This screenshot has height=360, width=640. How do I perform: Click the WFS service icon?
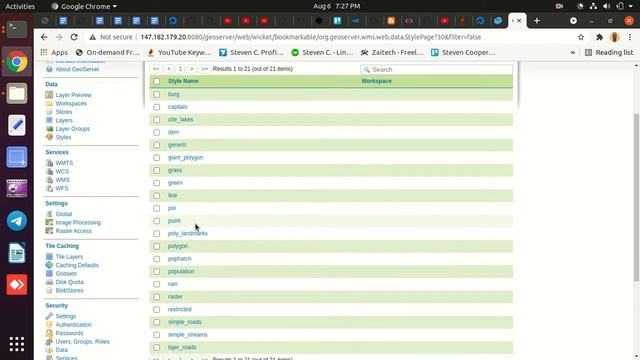pyautogui.click(x=49, y=189)
